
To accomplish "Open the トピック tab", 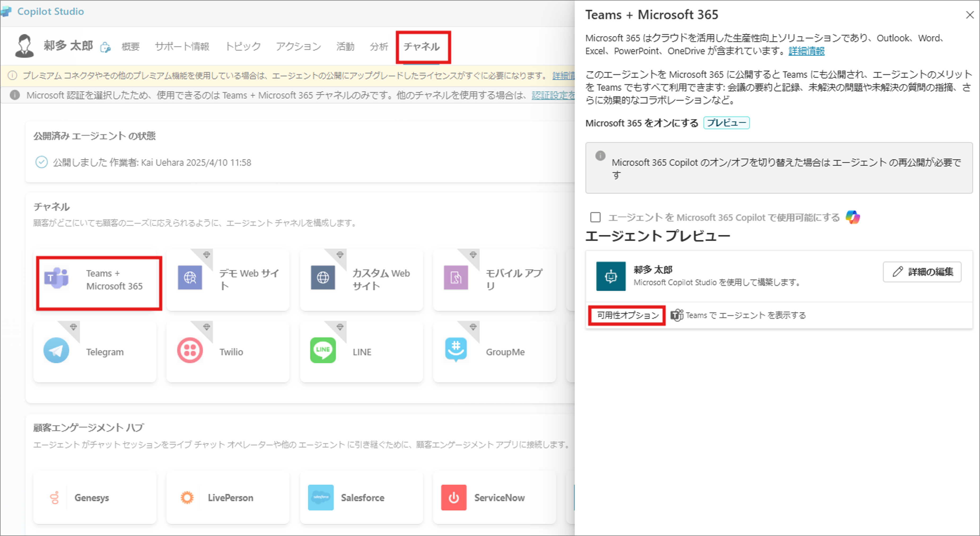I will click(x=243, y=47).
